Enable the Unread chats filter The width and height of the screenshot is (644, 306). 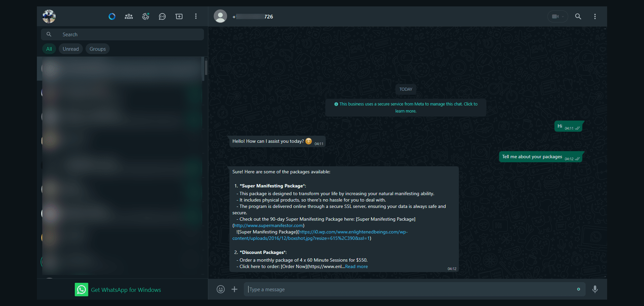pyautogui.click(x=70, y=49)
